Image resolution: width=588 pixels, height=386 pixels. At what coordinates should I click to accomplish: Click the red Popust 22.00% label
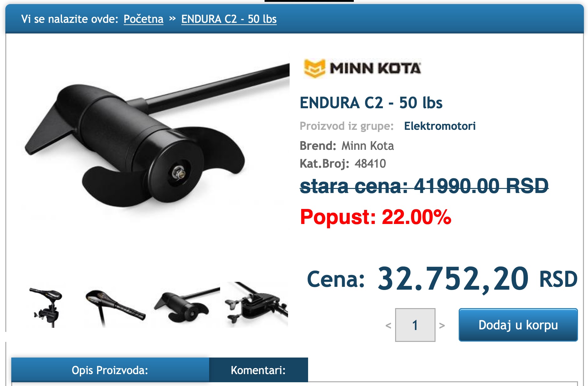[375, 217]
